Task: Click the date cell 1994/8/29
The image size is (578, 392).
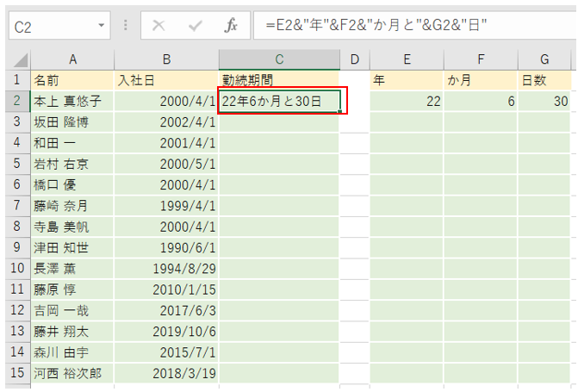Action: (x=166, y=268)
